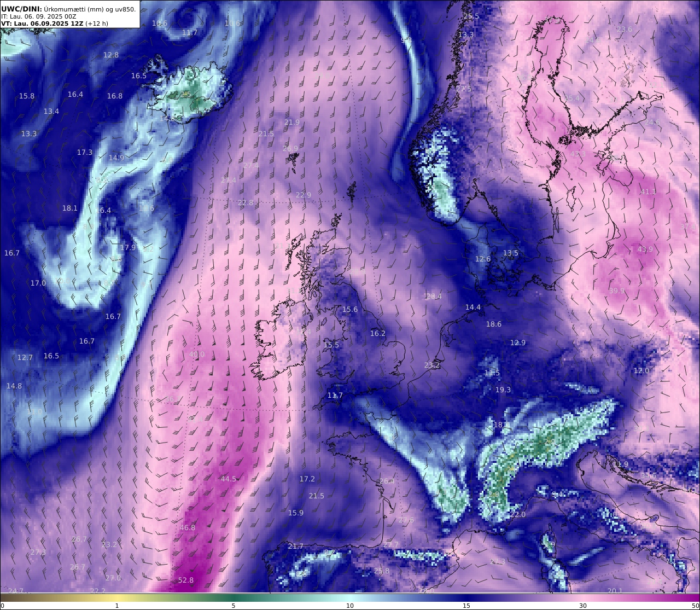Click the 13.5 map value
The width and height of the screenshot is (700, 610).
(x=511, y=253)
